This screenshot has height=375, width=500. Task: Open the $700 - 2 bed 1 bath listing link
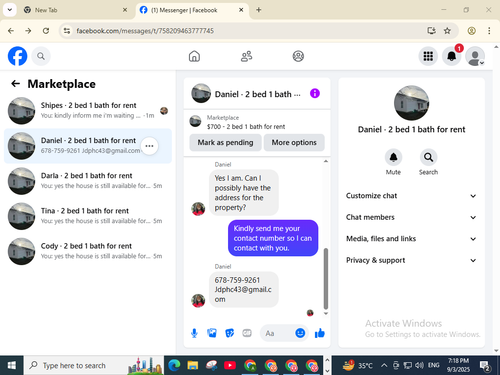coord(246,127)
